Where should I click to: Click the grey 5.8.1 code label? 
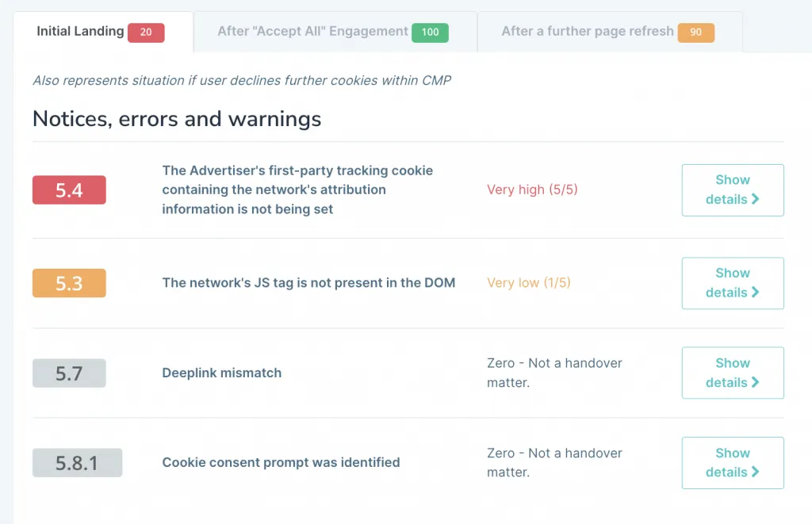click(x=77, y=463)
